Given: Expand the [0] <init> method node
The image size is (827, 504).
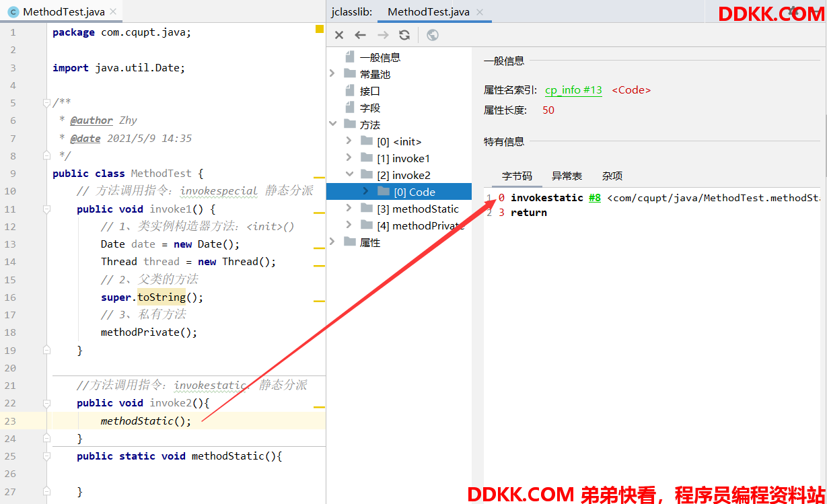Looking at the screenshot, I should pos(349,141).
